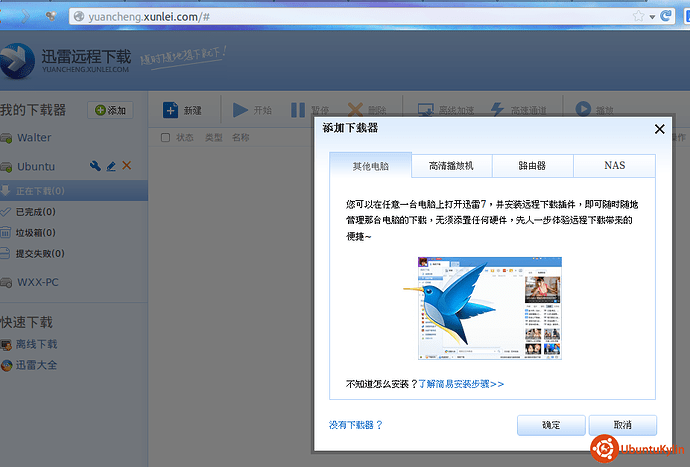This screenshot has width=690, height=467.
Task: Reload the page with refresh icon
Action: pyautogui.click(x=666, y=16)
